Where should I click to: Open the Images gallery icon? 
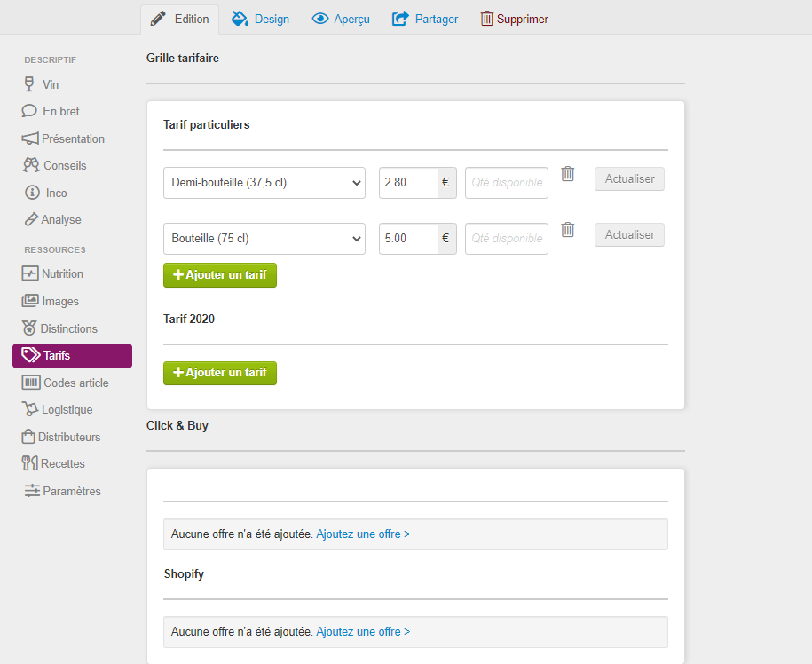[30, 300]
